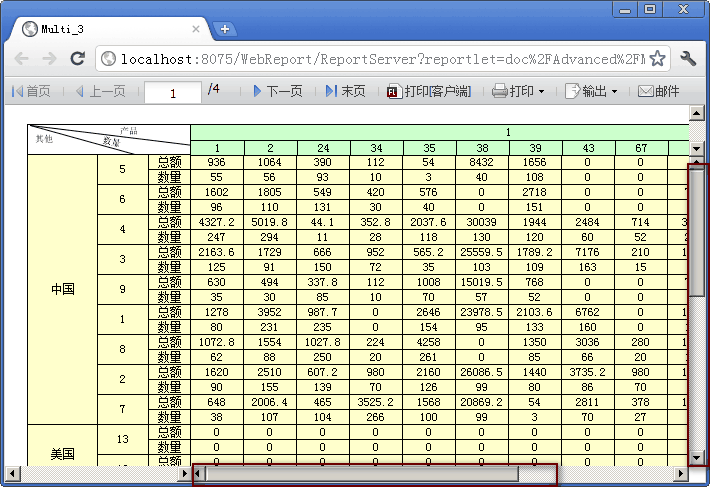Click the outer page scrollbar up arrow
Viewport: 710px width, 487px height.
click(696, 113)
